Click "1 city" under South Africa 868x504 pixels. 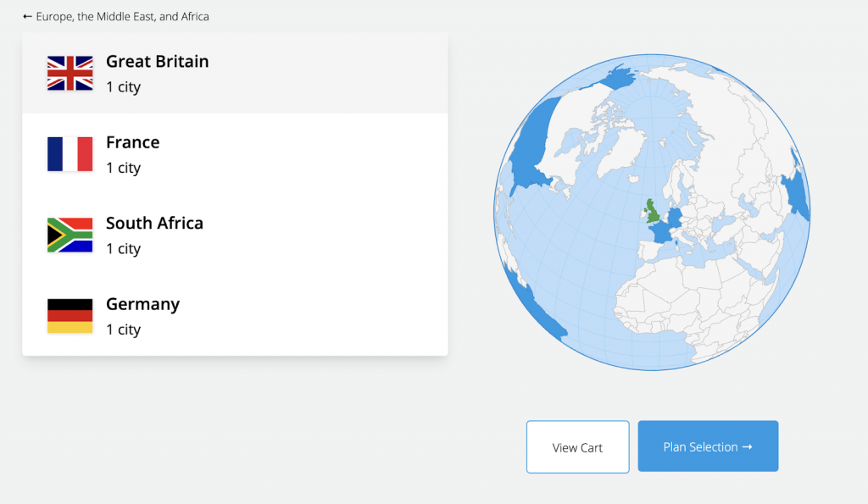click(123, 248)
